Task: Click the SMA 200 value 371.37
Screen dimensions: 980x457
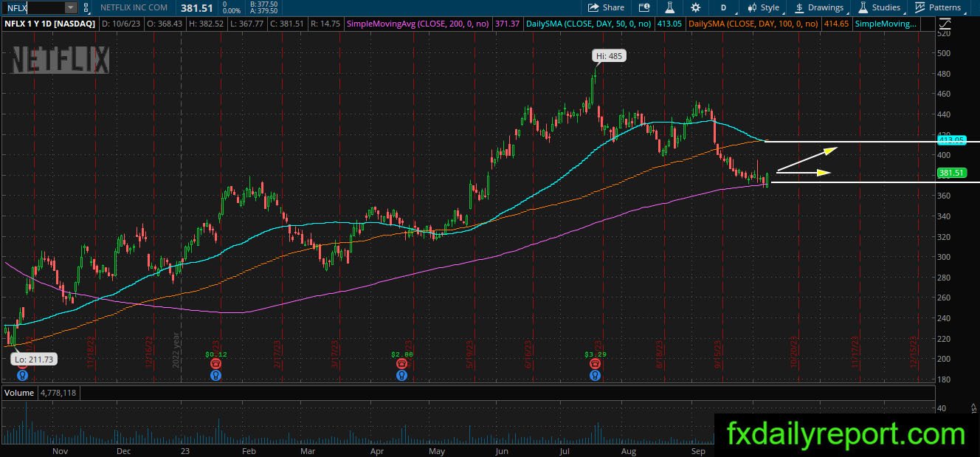Action: coord(508,24)
